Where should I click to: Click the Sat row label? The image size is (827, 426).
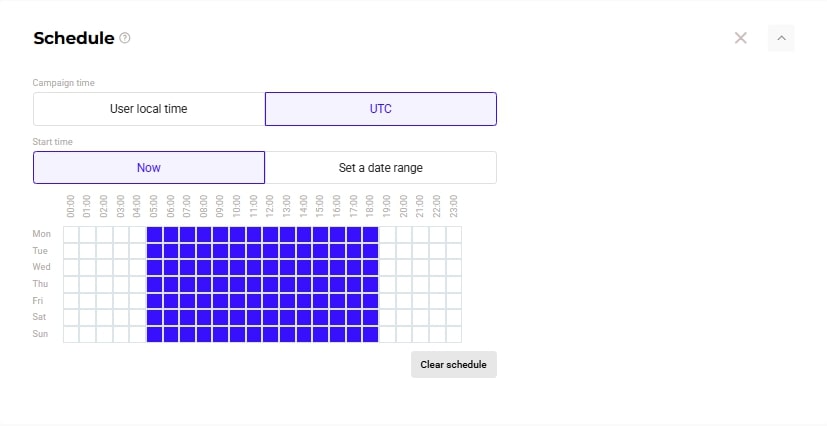[x=39, y=317]
